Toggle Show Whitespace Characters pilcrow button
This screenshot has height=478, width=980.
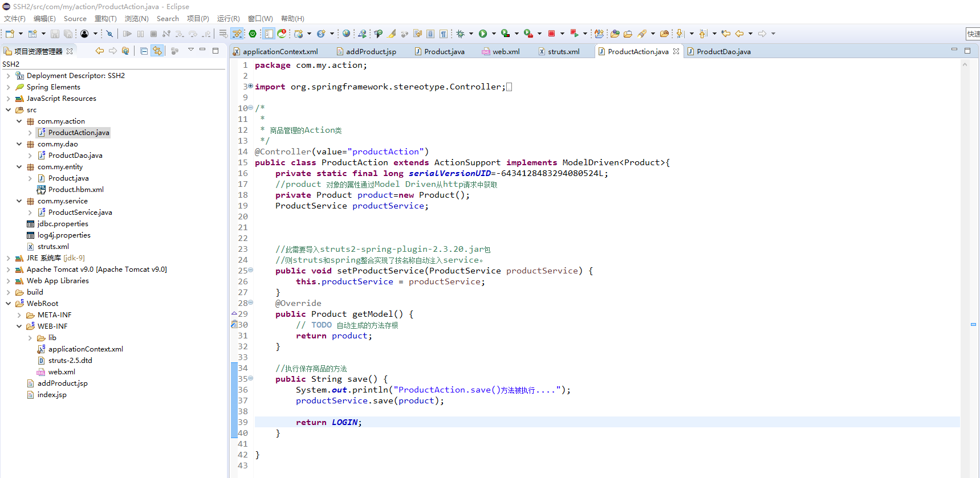pyautogui.click(x=444, y=34)
